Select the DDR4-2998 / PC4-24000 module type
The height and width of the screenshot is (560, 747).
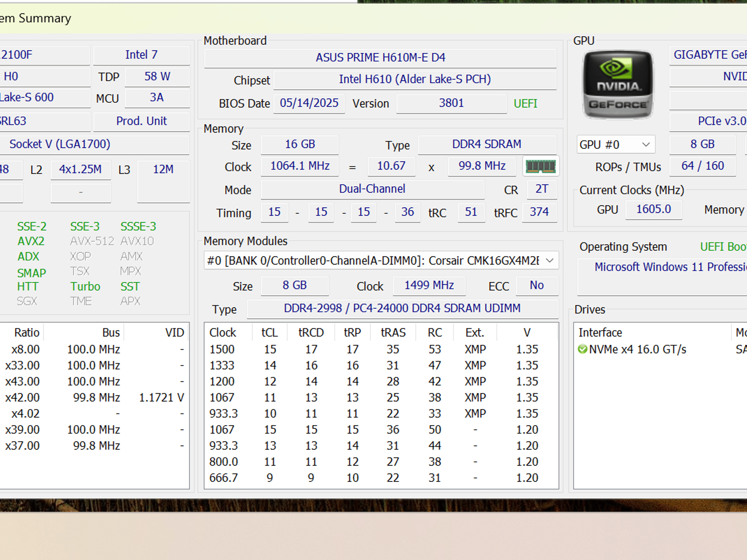(x=402, y=308)
